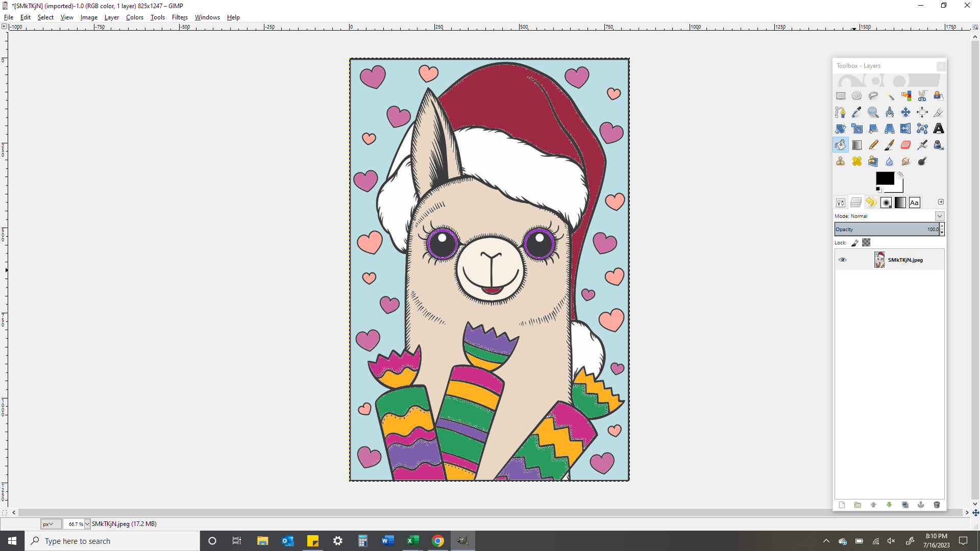Toggle visibility eye of SMkTKjN.jpeg layer

pos(843,260)
